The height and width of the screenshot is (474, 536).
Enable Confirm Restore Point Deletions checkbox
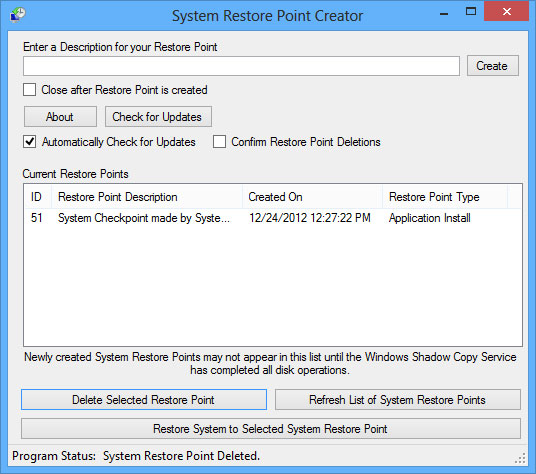click(x=219, y=141)
